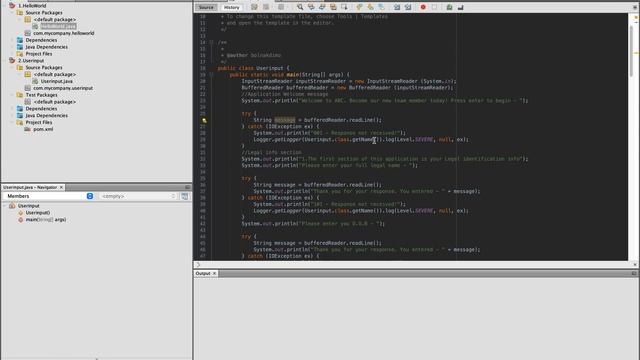Go to Next Bookmark icon
The height and width of the screenshot is (360, 640).
coord(371,7)
